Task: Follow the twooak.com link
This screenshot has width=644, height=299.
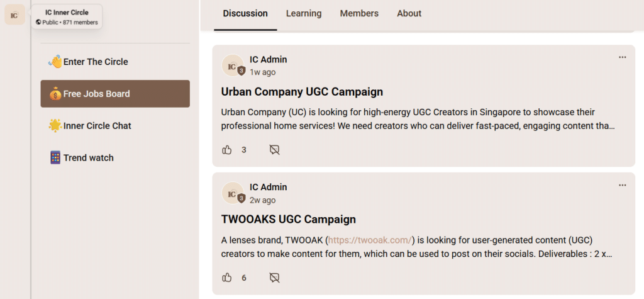Action: pos(370,240)
